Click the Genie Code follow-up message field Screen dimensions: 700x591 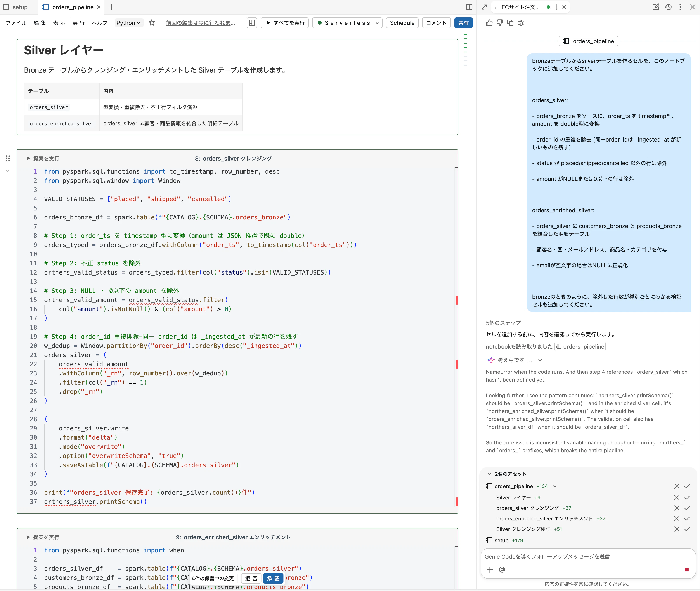(588, 556)
